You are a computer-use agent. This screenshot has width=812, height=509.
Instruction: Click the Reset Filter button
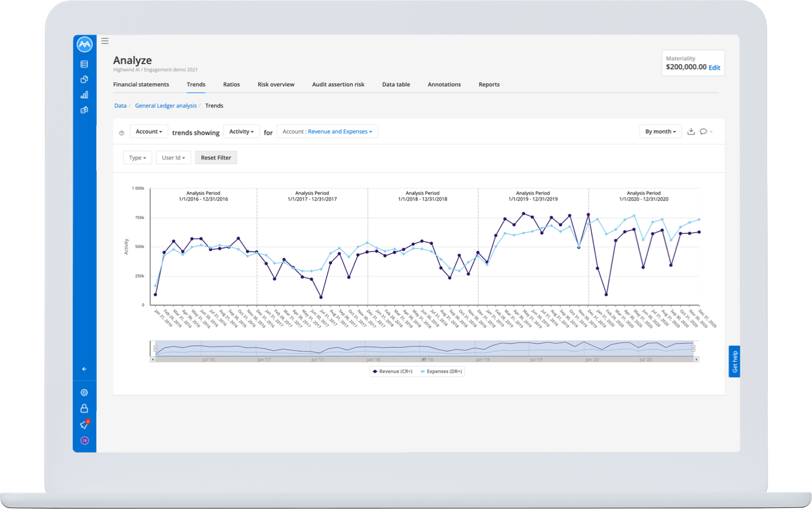point(216,158)
